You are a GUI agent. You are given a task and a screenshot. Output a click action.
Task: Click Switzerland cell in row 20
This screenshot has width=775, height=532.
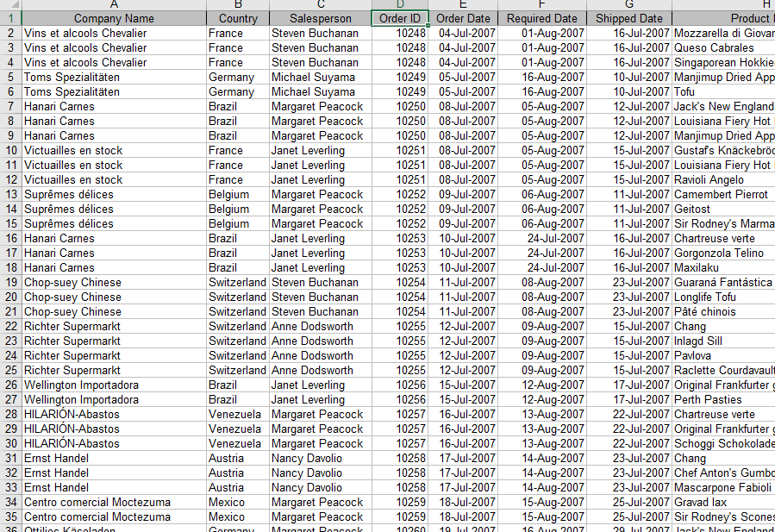238,297
